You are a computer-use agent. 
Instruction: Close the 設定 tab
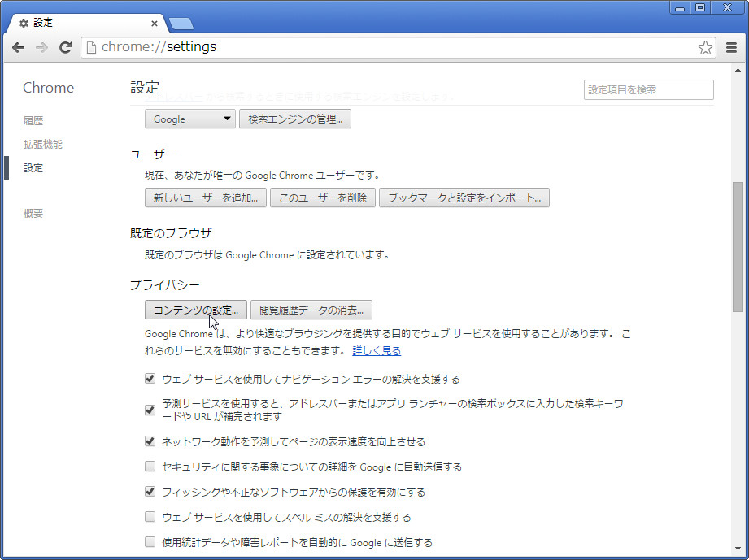tap(155, 24)
